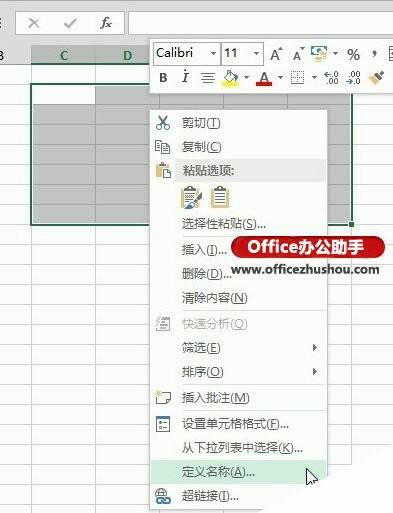Apply yellow fill color bucket
Screen dimensions: 393x513
tap(231, 78)
